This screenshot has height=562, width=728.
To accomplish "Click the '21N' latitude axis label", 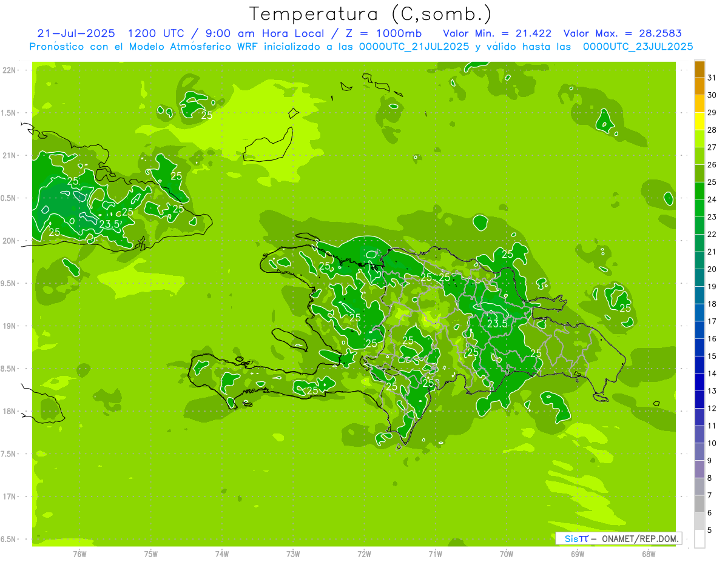I will point(10,156).
